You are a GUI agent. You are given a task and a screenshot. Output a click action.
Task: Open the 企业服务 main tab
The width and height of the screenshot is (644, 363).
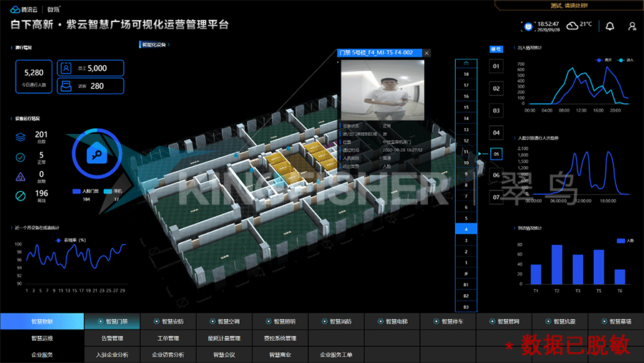[x=42, y=355]
